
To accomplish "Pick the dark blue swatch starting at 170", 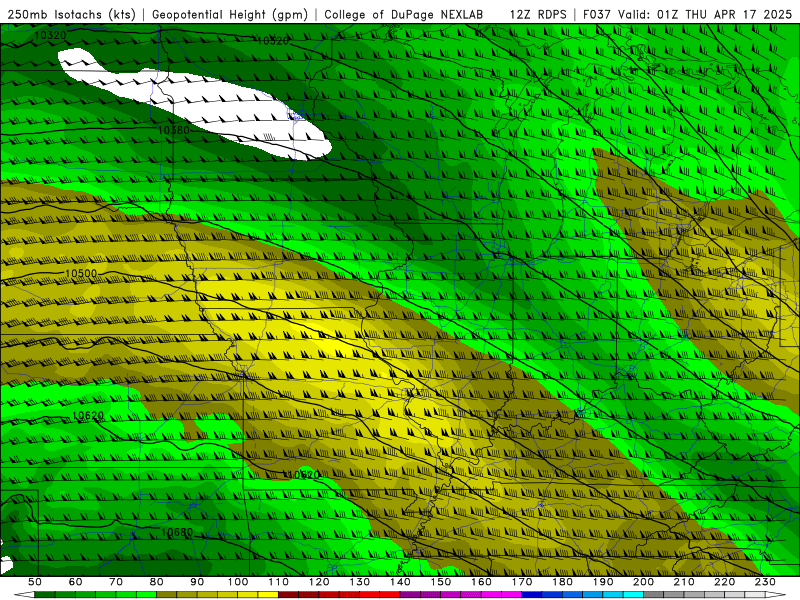I will [532, 594].
